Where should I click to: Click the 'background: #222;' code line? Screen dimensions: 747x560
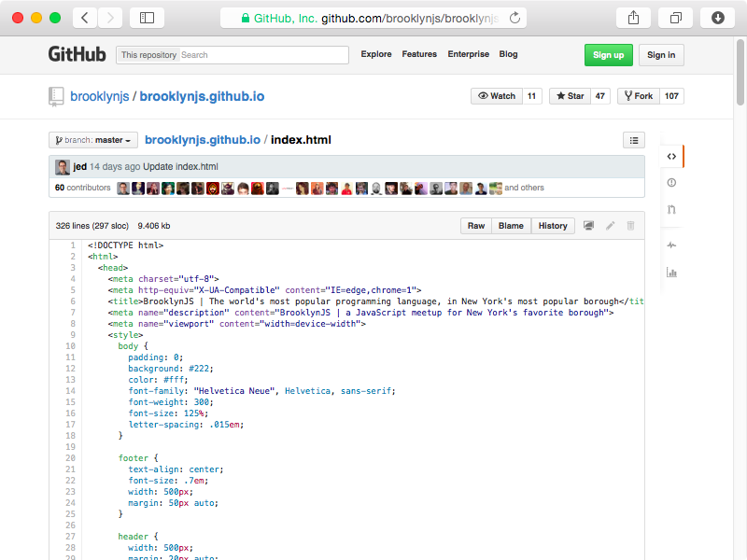pos(171,369)
